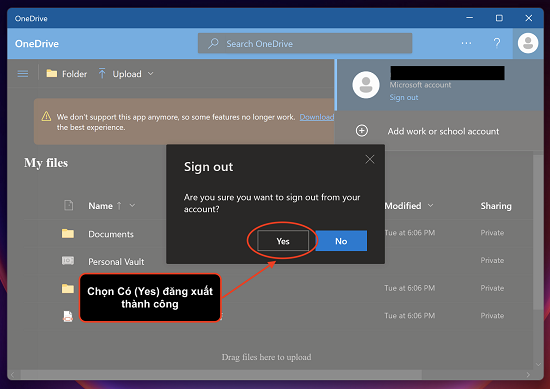Image resolution: width=550 pixels, height=389 pixels.
Task: Click the Sharing column header
Action: tap(496, 206)
